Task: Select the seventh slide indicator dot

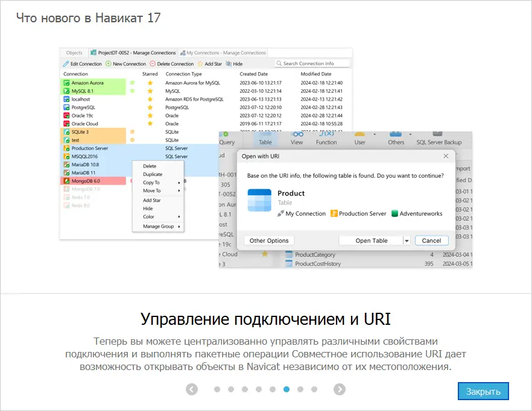Action: [x=300, y=389]
